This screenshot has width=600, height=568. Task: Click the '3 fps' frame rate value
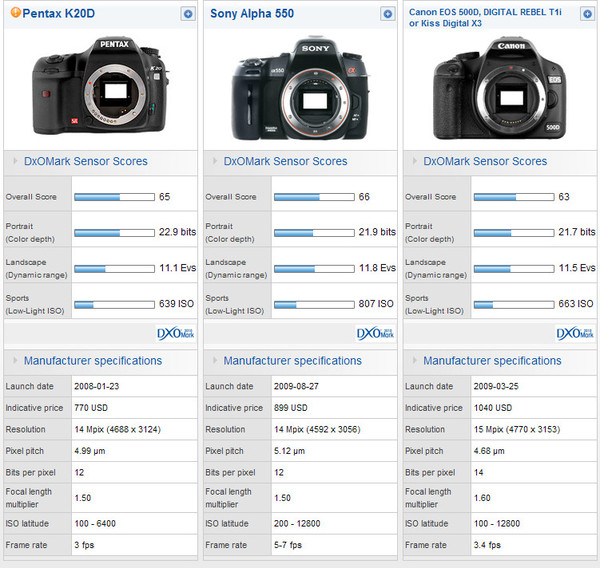pyautogui.click(x=84, y=545)
